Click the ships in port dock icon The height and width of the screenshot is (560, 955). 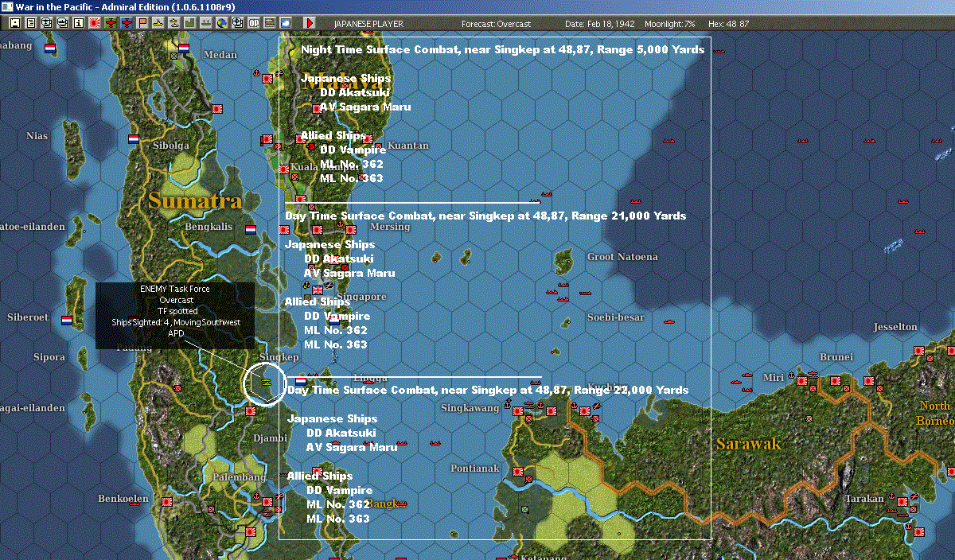pos(205,23)
